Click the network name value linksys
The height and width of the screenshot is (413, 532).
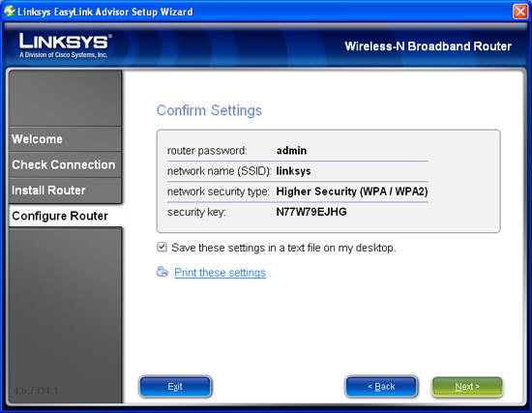293,171
